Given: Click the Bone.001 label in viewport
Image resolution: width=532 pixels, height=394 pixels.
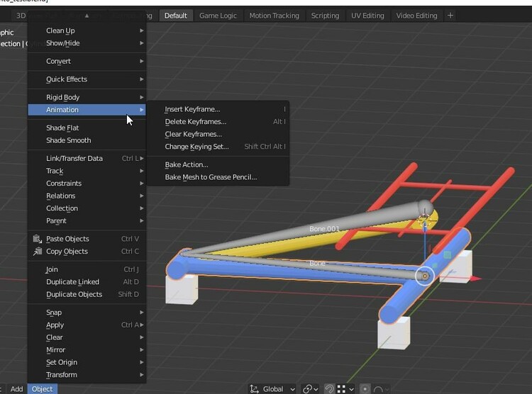Looking at the screenshot, I should (324, 229).
